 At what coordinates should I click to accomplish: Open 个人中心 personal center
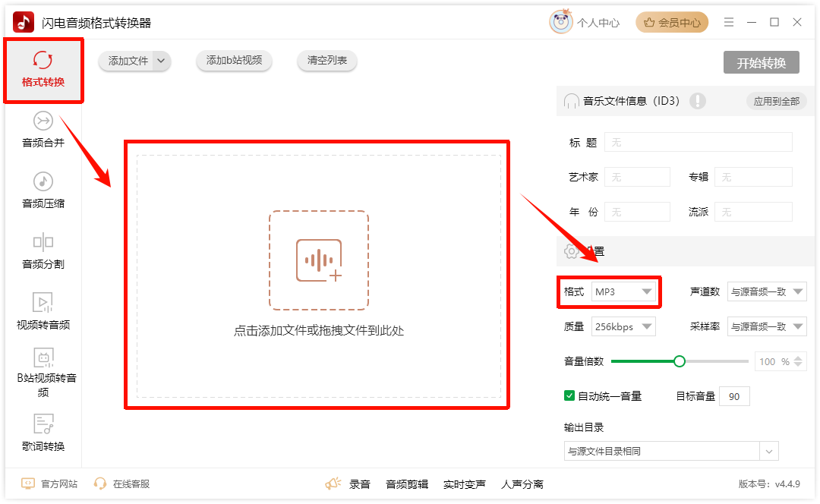point(599,22)
